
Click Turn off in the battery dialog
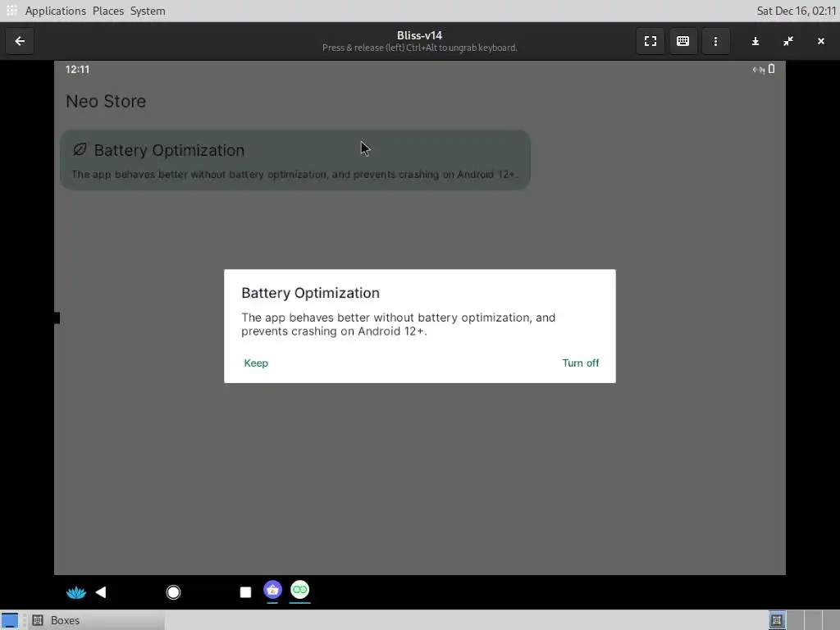click(x=580, y=363)
